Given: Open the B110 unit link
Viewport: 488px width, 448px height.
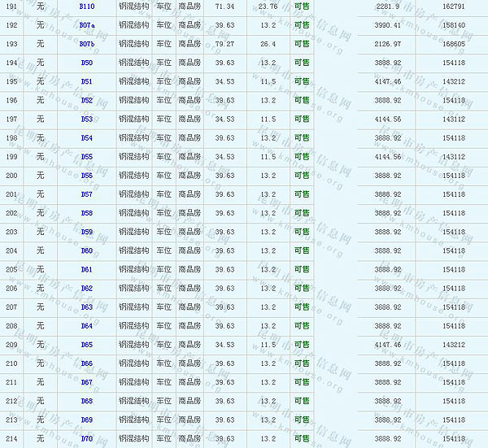Looking at the screenshot, I should [x=87, y=7].
